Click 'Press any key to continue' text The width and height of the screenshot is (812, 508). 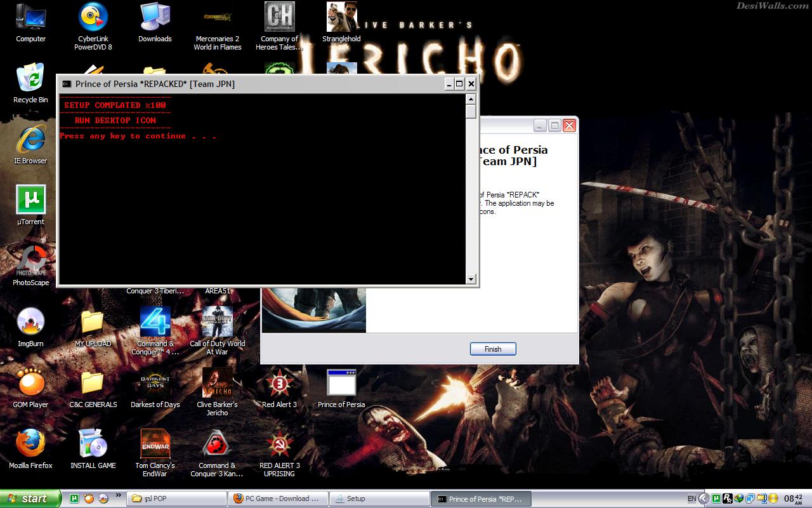tap(138, 136)
